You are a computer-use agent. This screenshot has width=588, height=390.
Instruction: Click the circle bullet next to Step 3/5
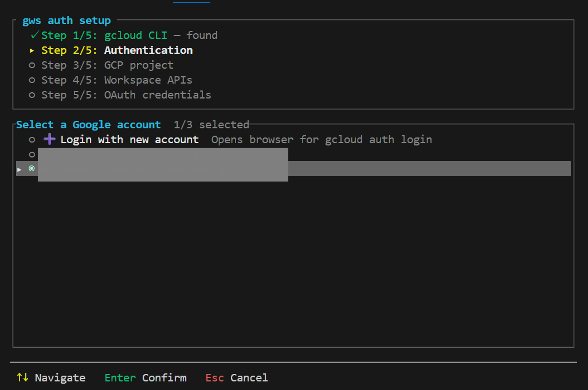click(x=32, y=65)
